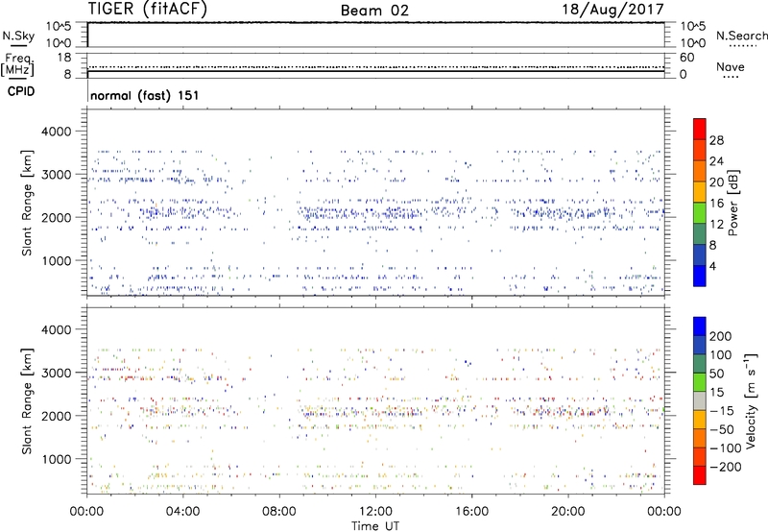This screenshot has width=768, height=532.
Task: Click the red top segment of Power colorbar
Action: click(700, 130)
